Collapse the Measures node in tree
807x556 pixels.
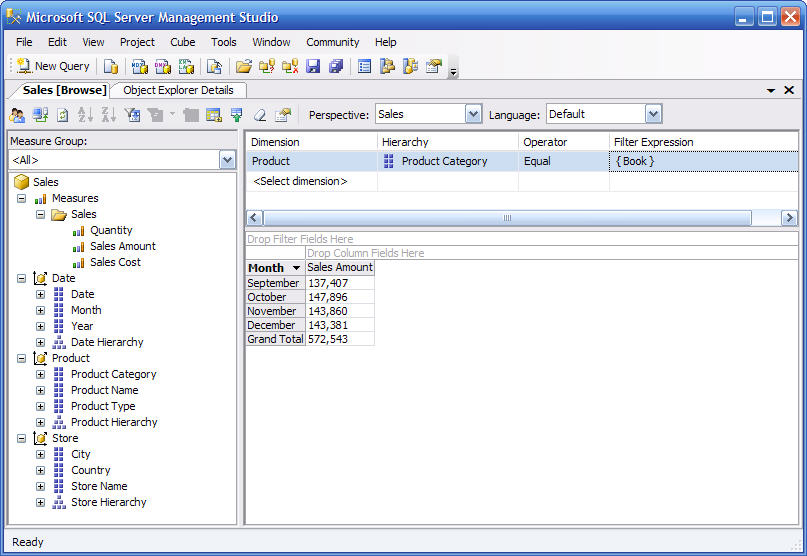click(x=21, y=198)
